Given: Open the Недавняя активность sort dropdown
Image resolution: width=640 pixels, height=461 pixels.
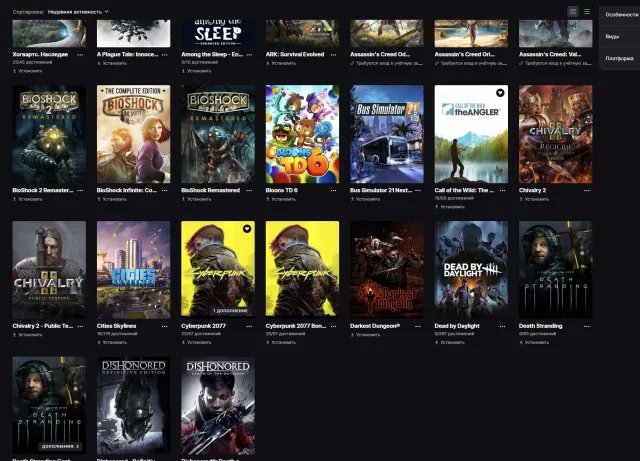Looking at the screenshot, I should tap(78, 12).
